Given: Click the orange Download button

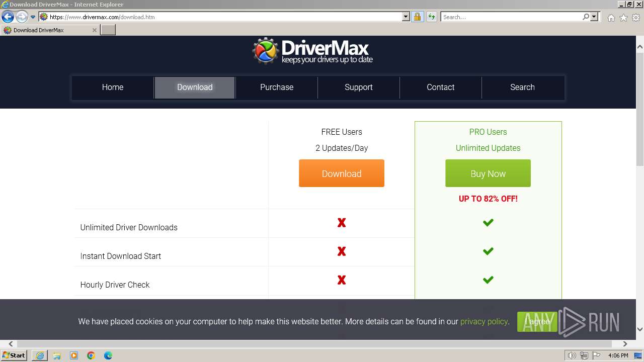Looking at the screenshot, I should click(x=342, y=173).
